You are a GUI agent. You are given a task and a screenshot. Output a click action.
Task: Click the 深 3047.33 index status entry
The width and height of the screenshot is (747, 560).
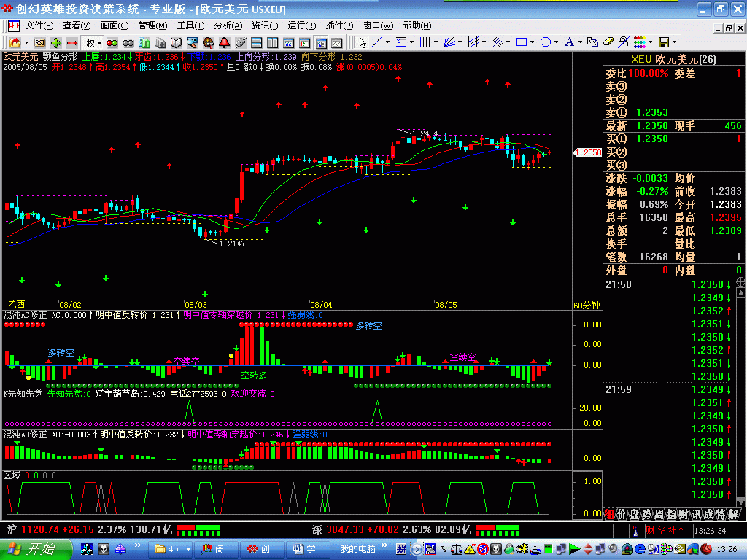[x=391, y=529]
